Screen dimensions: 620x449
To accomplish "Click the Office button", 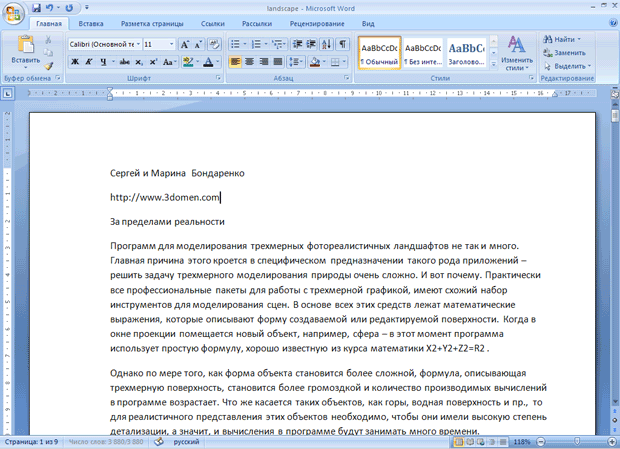I will tap(13, 13).
